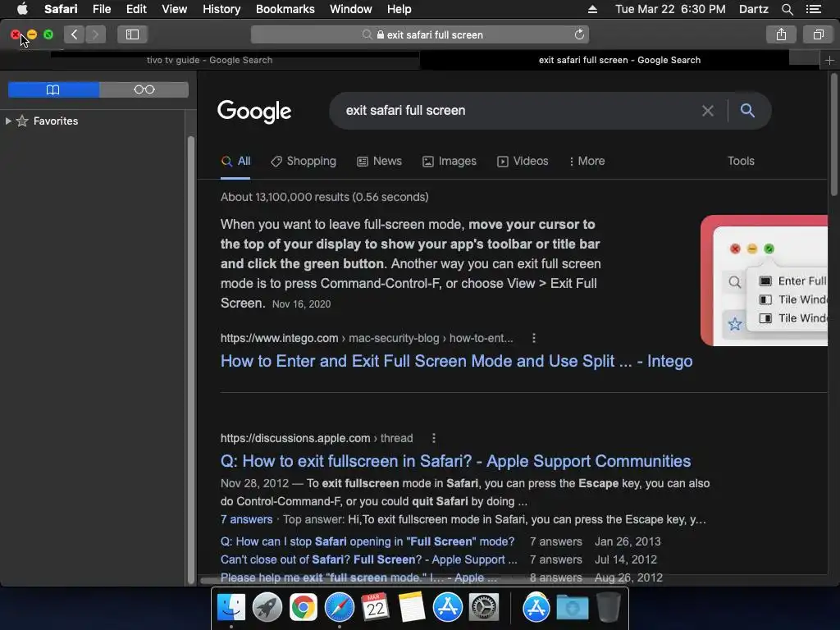Open the Apple menu
840x630 pixels.
(x=22, y=9)
